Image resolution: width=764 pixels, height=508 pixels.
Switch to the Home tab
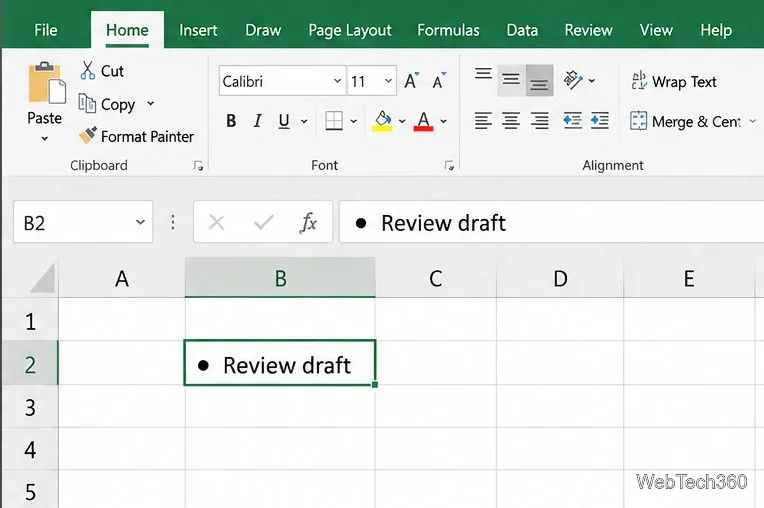(127, 30)
